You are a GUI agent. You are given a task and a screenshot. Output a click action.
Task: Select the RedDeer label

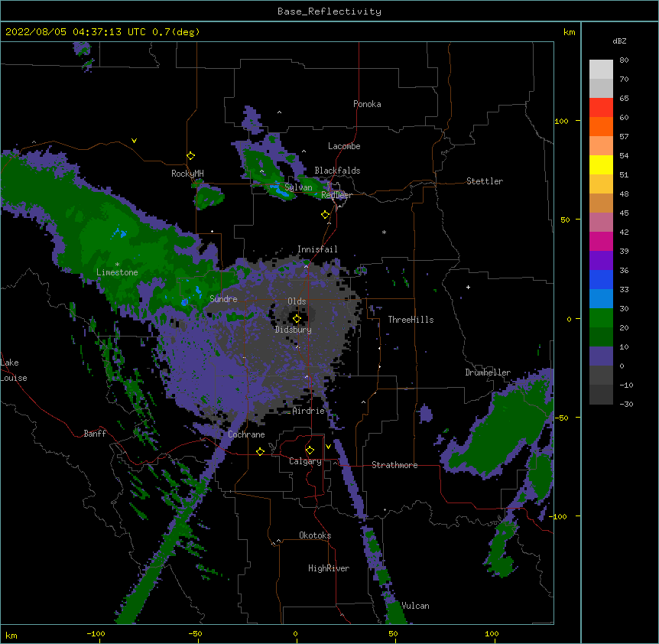[336, 195]
